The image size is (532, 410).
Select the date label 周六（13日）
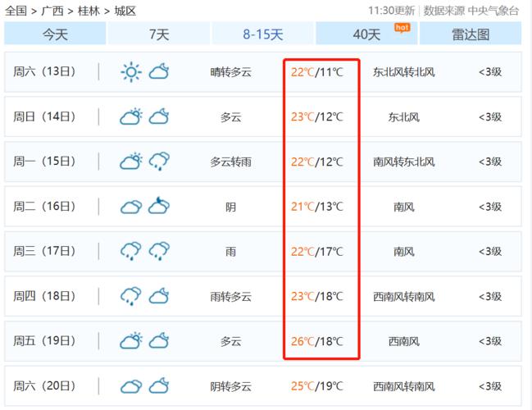tap(44, 71)
